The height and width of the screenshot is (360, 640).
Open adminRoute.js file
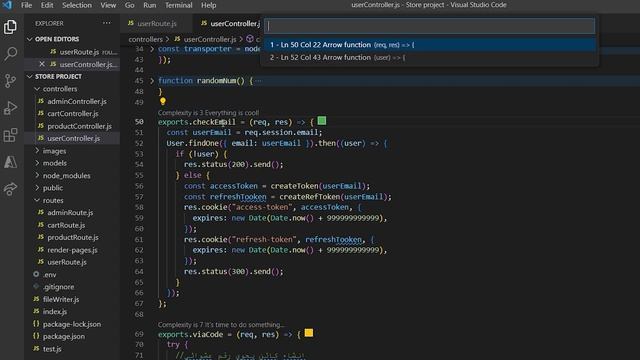click(x=72, y=212)
